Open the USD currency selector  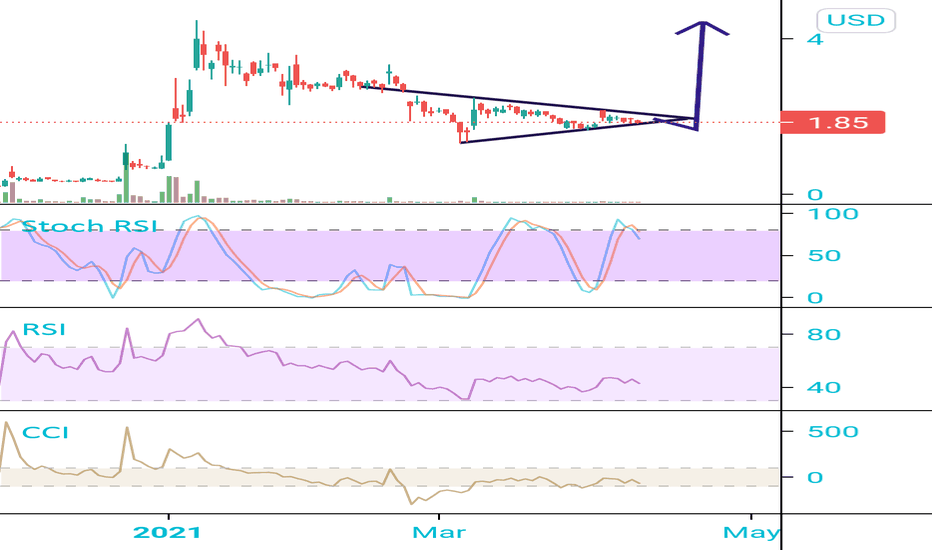(856, 20)
